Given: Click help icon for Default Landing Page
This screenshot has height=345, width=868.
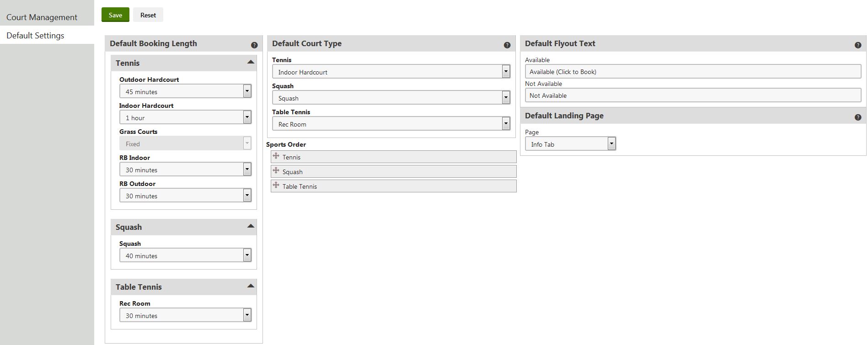Looking at the screenshot, I should [857, 117].
